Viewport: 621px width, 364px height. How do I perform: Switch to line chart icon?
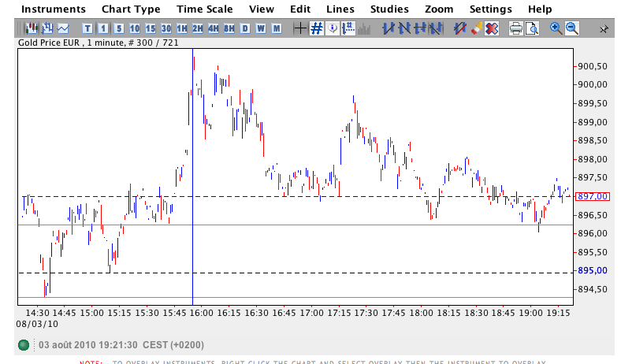(62, 29)
